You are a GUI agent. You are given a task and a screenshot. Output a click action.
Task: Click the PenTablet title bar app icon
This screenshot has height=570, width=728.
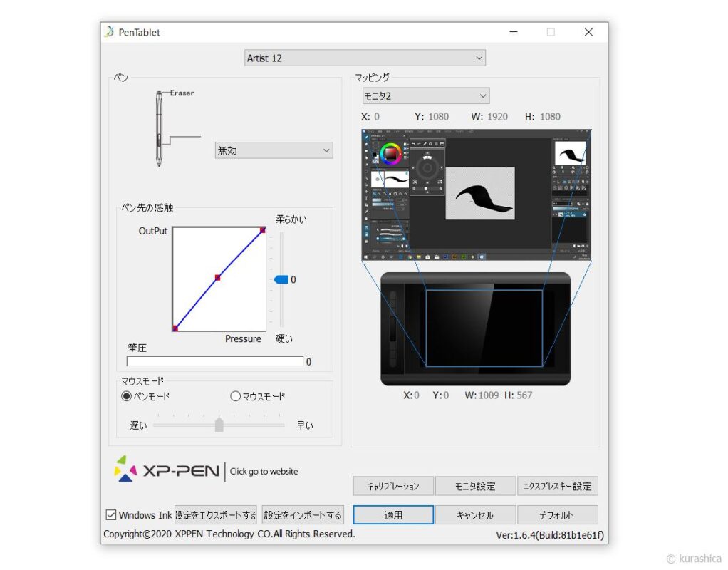coord(109,32)
